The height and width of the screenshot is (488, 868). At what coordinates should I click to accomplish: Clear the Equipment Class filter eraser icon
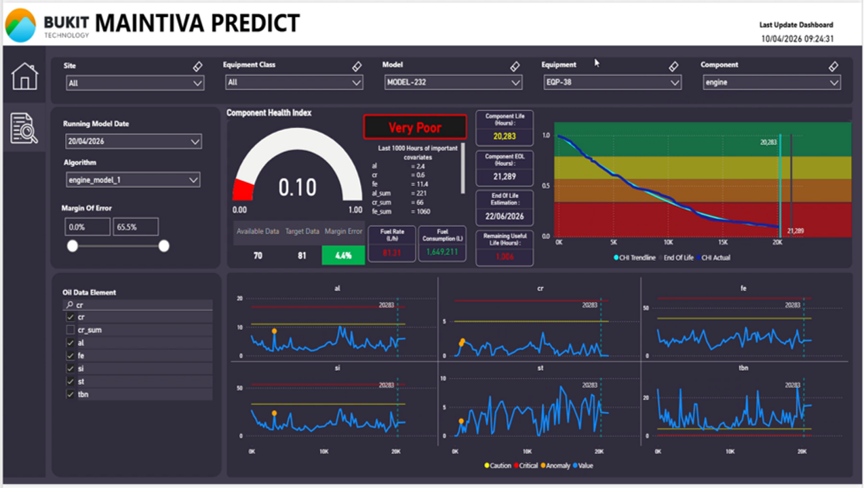pos(357,66)
